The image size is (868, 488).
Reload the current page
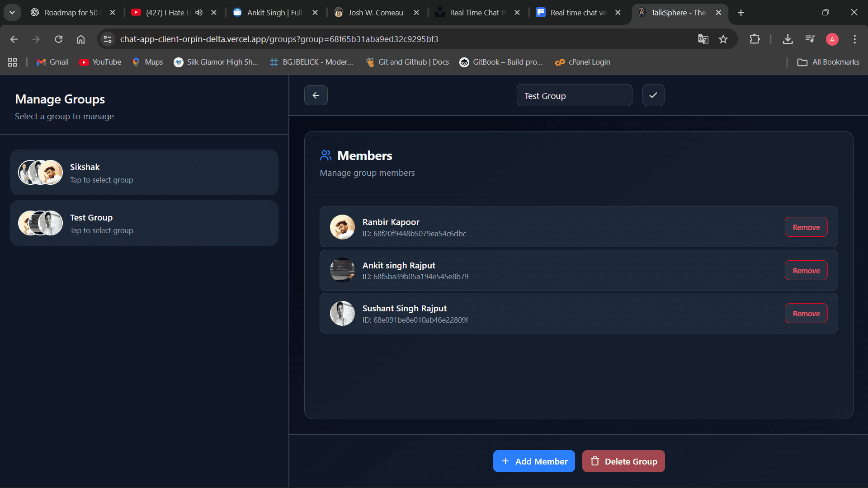tap(59, 39)
